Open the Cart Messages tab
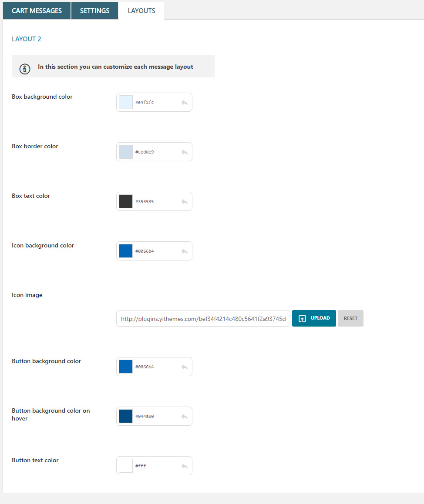 click(37, 11)
